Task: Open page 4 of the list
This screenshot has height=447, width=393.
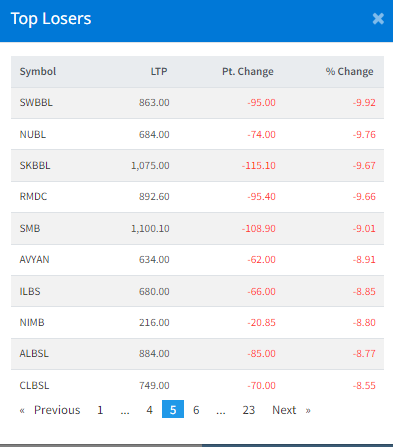Action: [x=149, y=410]
